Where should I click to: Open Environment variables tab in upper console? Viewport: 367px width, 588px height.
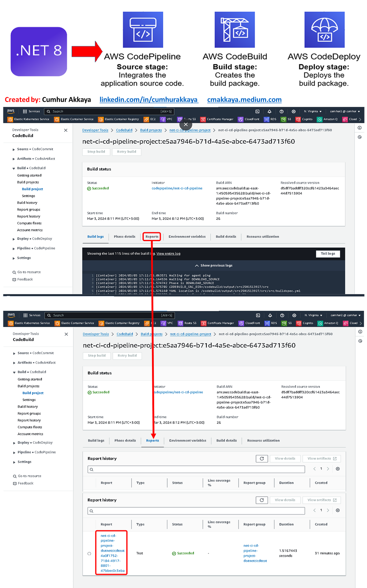[x=187, y=237]
